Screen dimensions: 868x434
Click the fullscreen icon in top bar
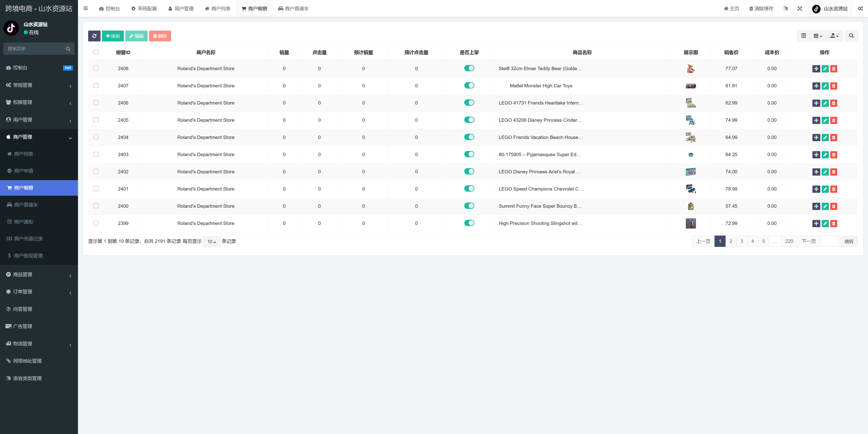800,8
